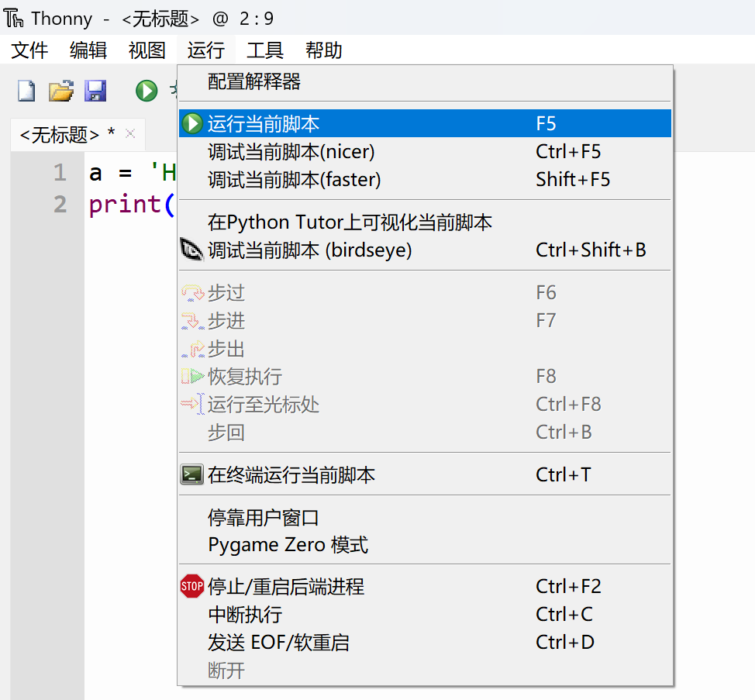This screenshot has height=700, width=755.
Task: Open the 工具 menu
Action: point(265,51)
